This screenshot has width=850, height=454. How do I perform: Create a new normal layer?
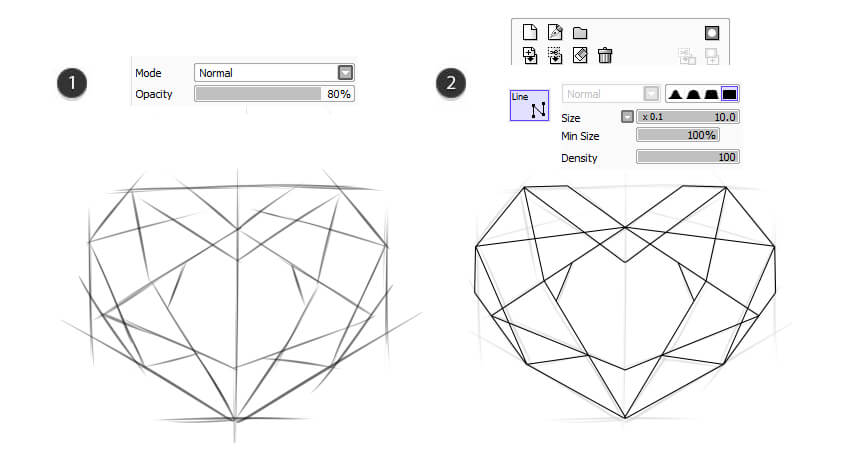[530, 33]
